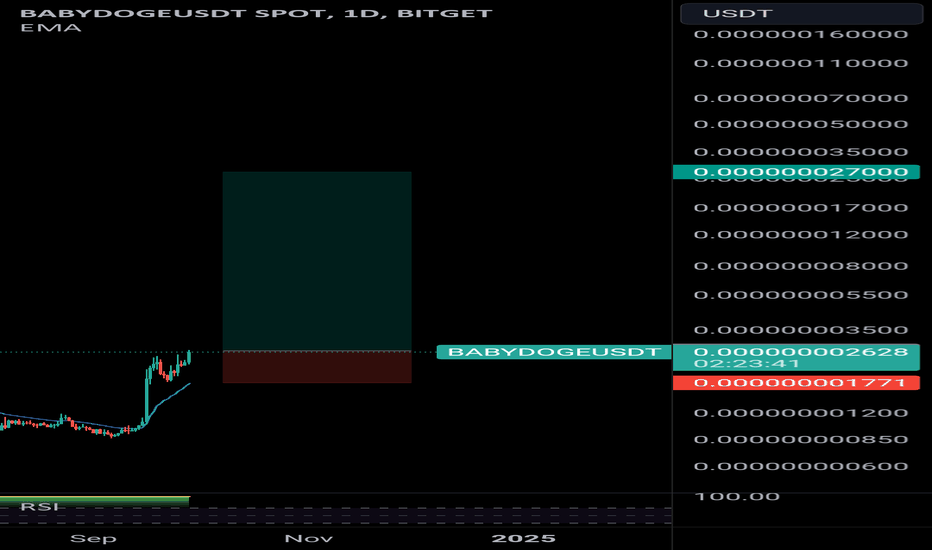Click price scale value 0.000000000850
Screen dimensions: 932x550
tap(801, 439)
